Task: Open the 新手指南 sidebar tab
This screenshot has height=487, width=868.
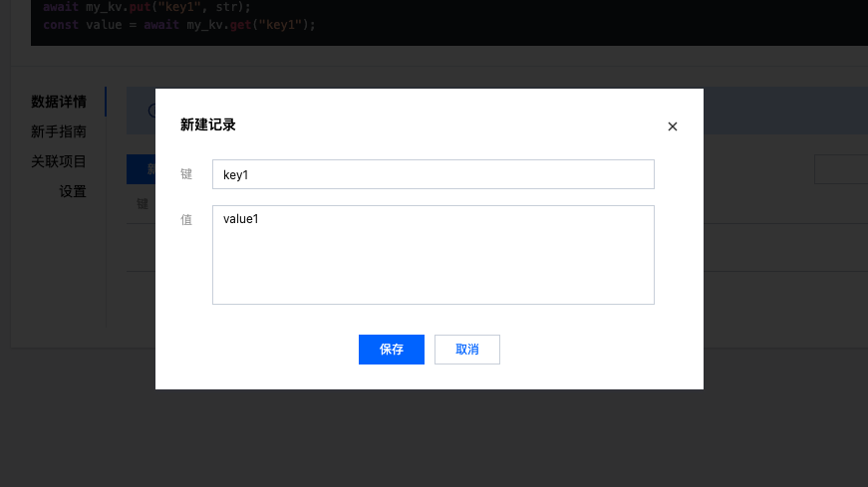Action: coord(59,131)
